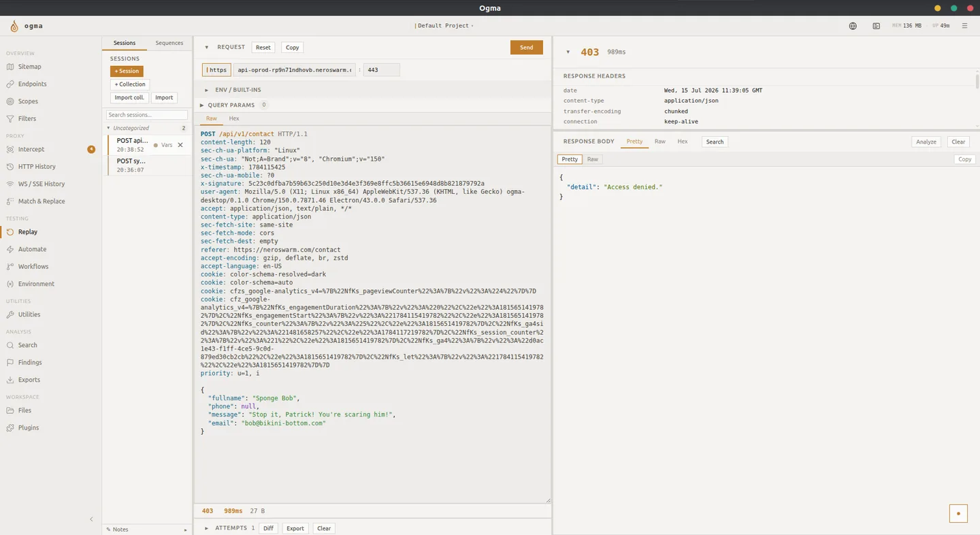This screenshot has width=980, height=535.
Task: Open the Findings icon under Analysis
Action: [10, 363]
